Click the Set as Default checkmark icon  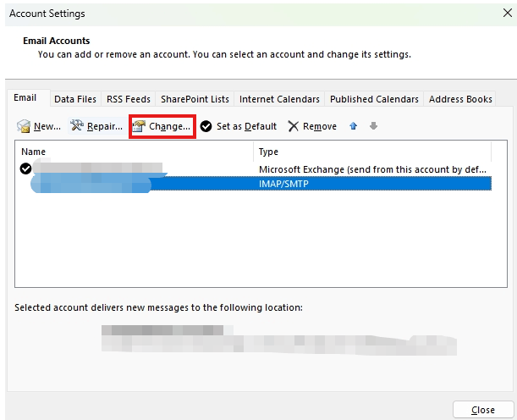pyautogui.click(x=206, y=126)
